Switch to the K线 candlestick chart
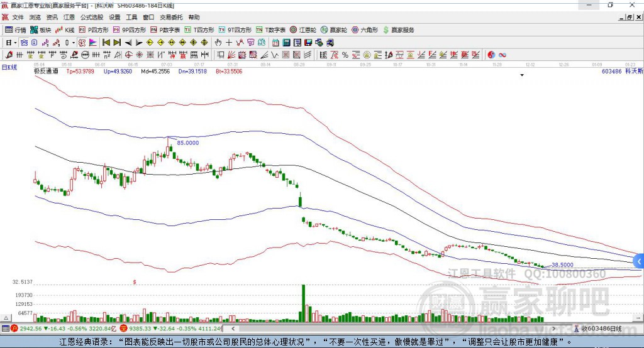The height and width of the screenshot is (348, 644). [65, 30]
